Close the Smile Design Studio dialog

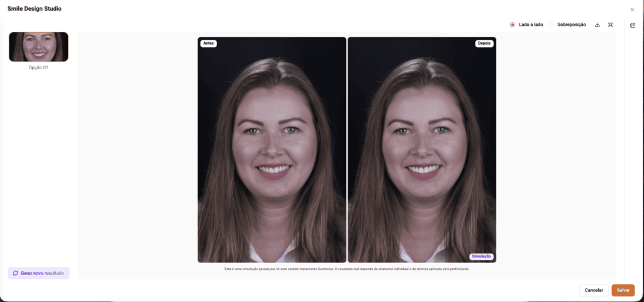tap(632, 9)
